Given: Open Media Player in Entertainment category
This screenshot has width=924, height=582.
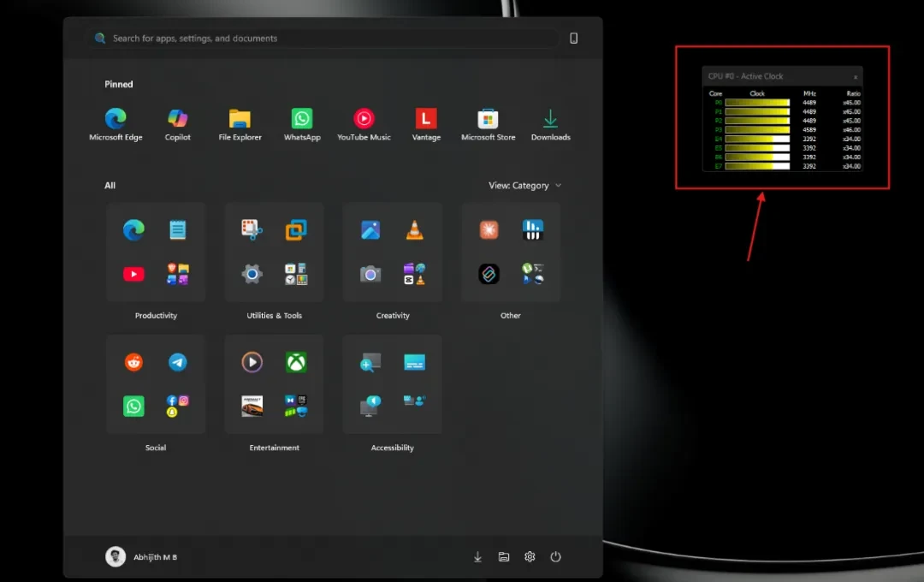Looking at the screenshot, I should pos(252,362).
